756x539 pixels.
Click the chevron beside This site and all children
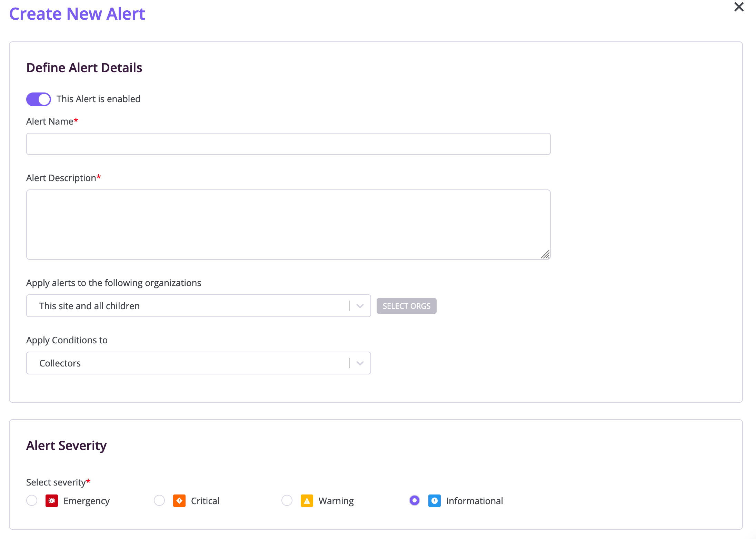(360, 306)
